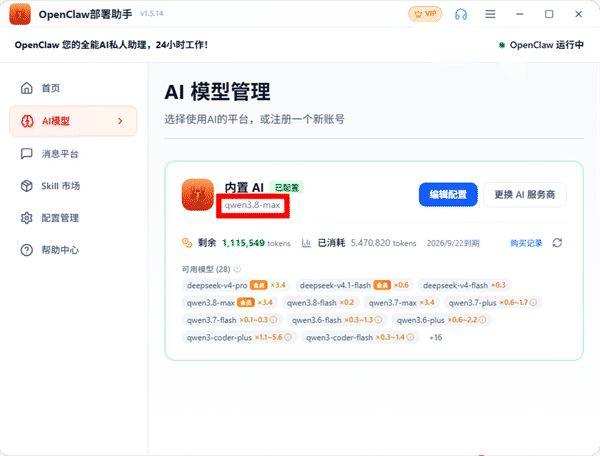
Task: Click the OpenClaw 运行中 status indicator
Action: [x=541, y=45]
